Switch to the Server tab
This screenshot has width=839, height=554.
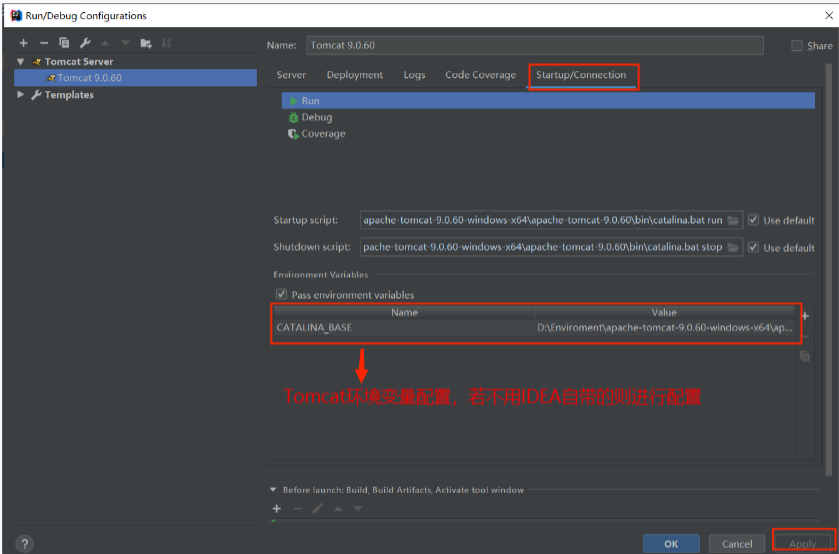[x=291, y=75]
